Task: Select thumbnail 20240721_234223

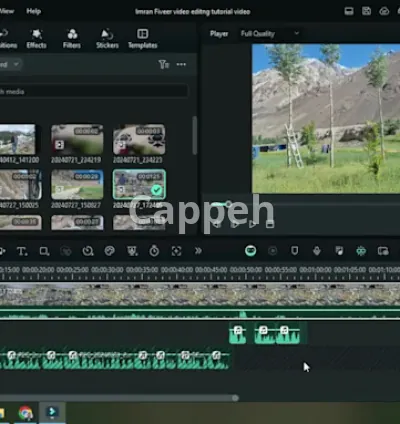Action: pos(139,139)
